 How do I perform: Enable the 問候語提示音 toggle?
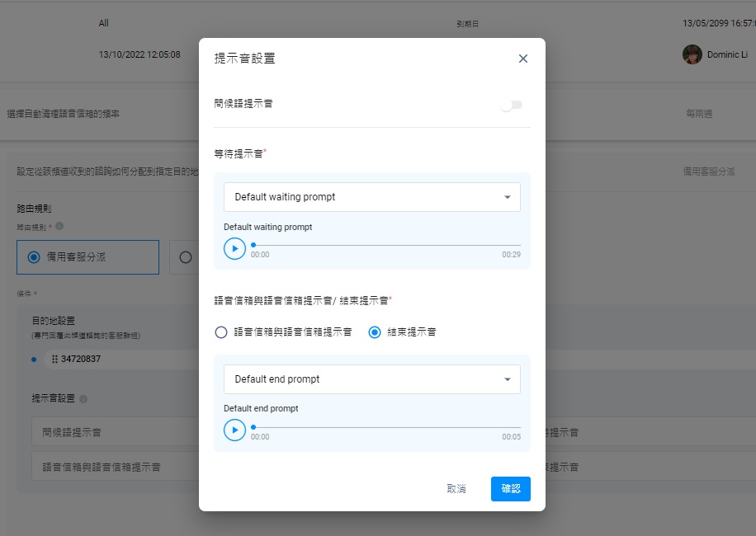coord(511,105)
